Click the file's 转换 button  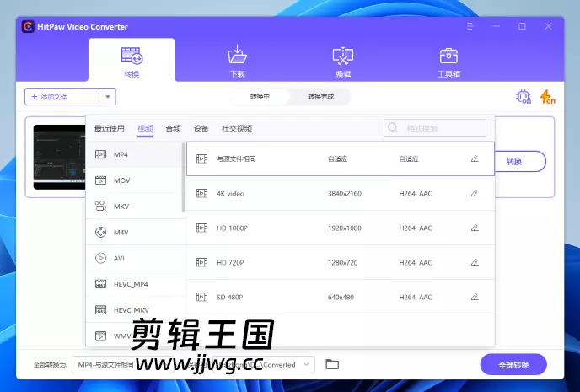[520, 162]
